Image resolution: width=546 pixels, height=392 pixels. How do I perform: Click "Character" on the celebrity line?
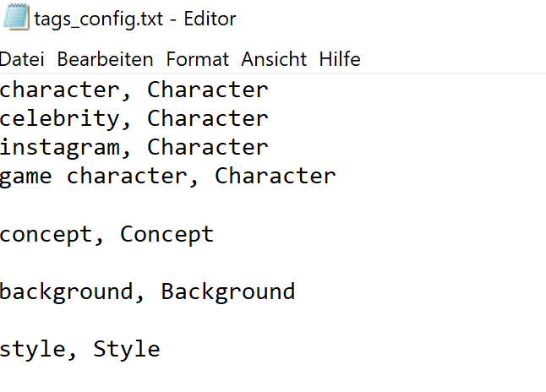coord(208,118)
